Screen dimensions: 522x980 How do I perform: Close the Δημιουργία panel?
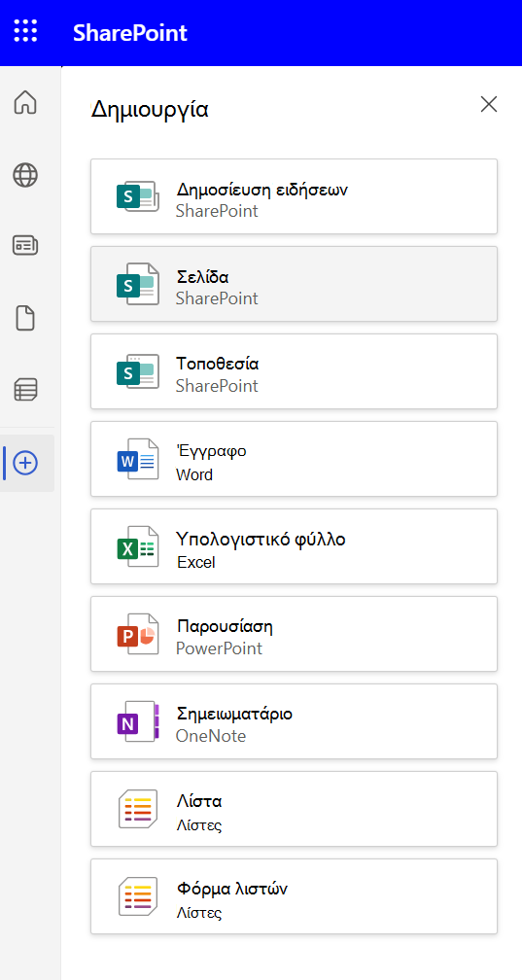(x=489, y=104)
